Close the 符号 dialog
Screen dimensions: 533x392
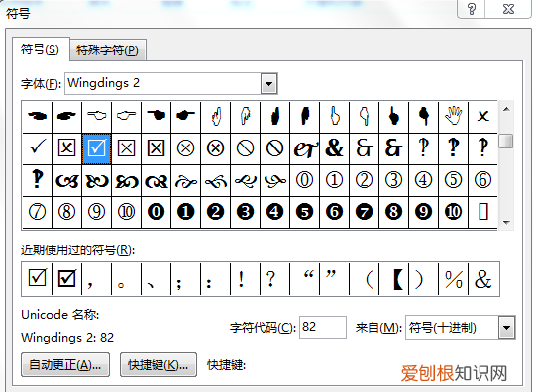coord(508,9)
